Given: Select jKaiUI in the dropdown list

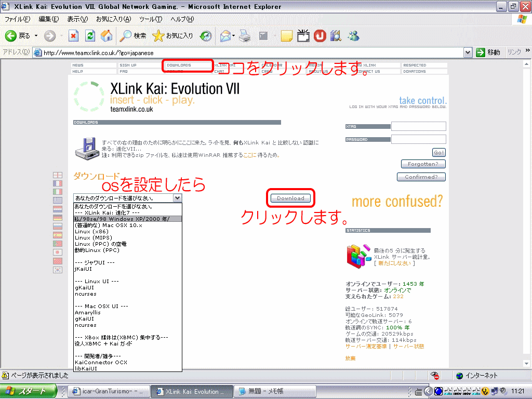Looking at the screenshot, I should click(128, 269).
